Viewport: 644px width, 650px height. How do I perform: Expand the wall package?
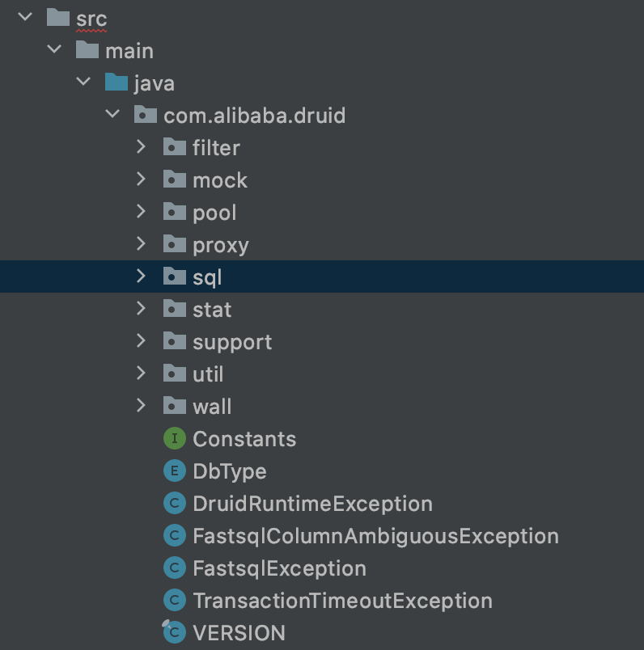coord(141,406)
